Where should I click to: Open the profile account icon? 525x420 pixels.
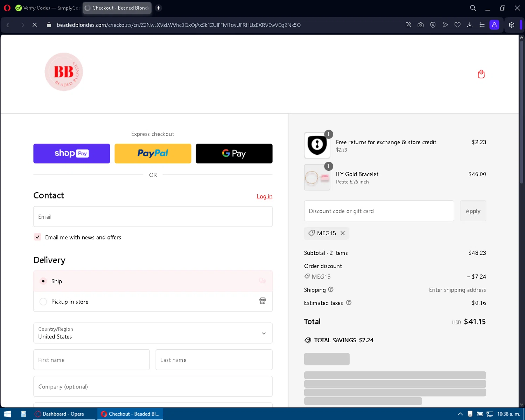494,25
